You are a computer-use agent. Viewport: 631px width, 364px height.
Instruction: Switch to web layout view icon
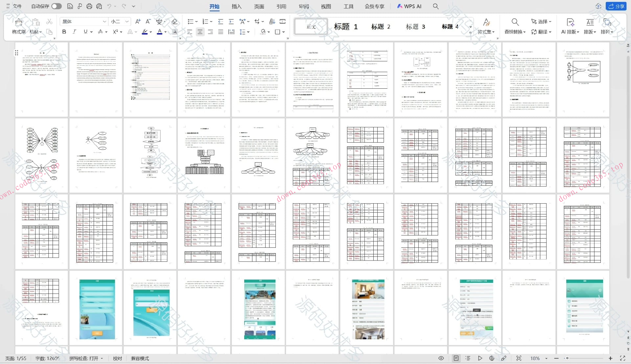(x=492, y=358)
